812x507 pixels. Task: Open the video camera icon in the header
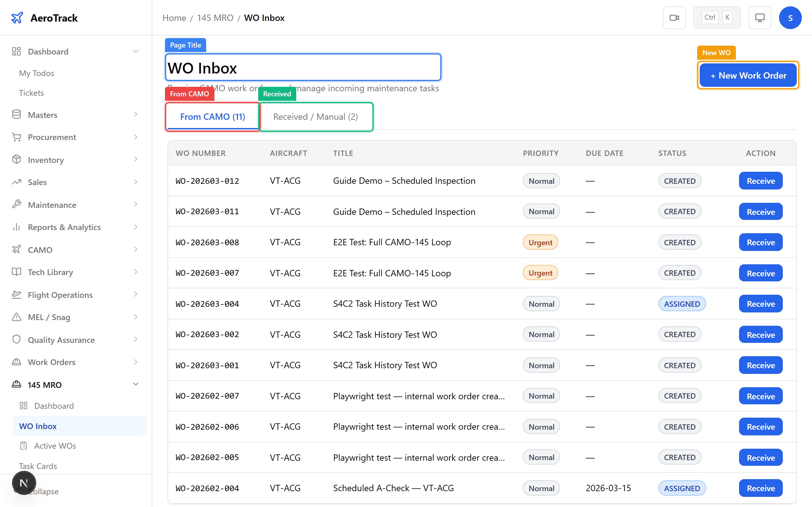[x=674, y=17]
